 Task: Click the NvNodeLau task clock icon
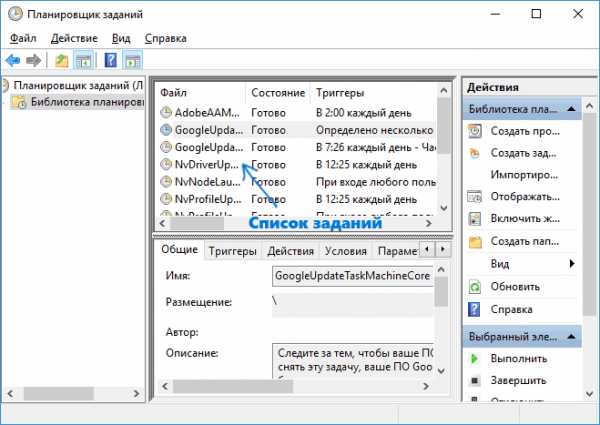[x=166, y=181]
